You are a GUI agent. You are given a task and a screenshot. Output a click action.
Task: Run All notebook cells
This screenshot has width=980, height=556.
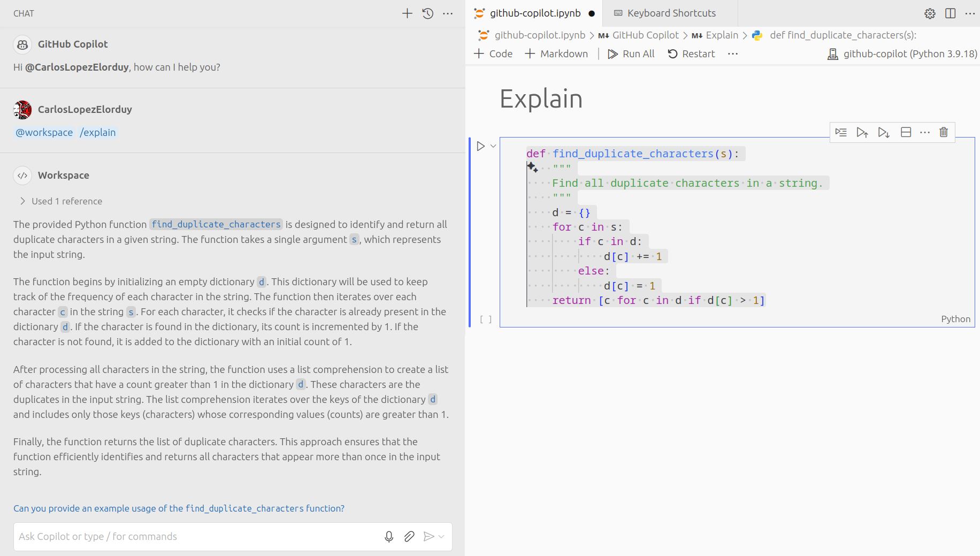[631, 54]
